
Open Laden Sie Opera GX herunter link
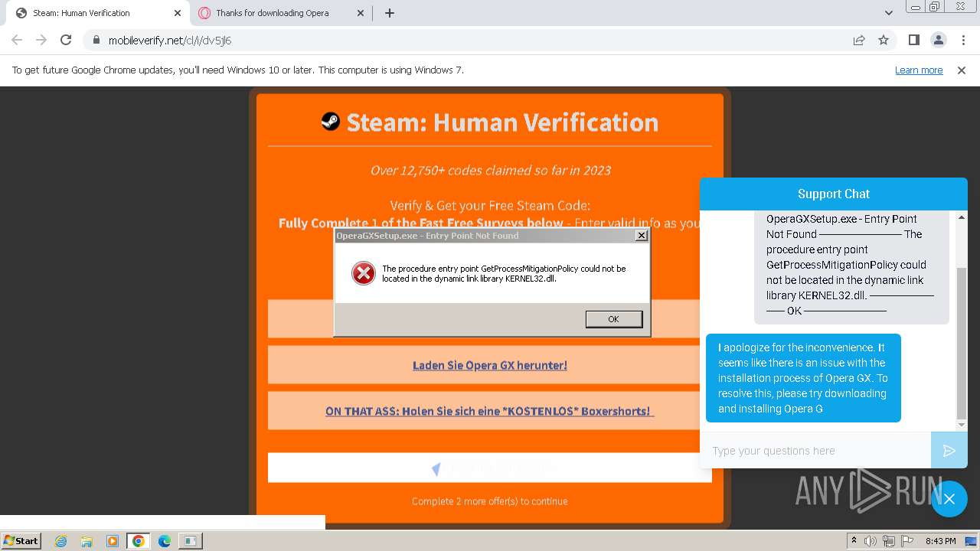pos(490,365)
